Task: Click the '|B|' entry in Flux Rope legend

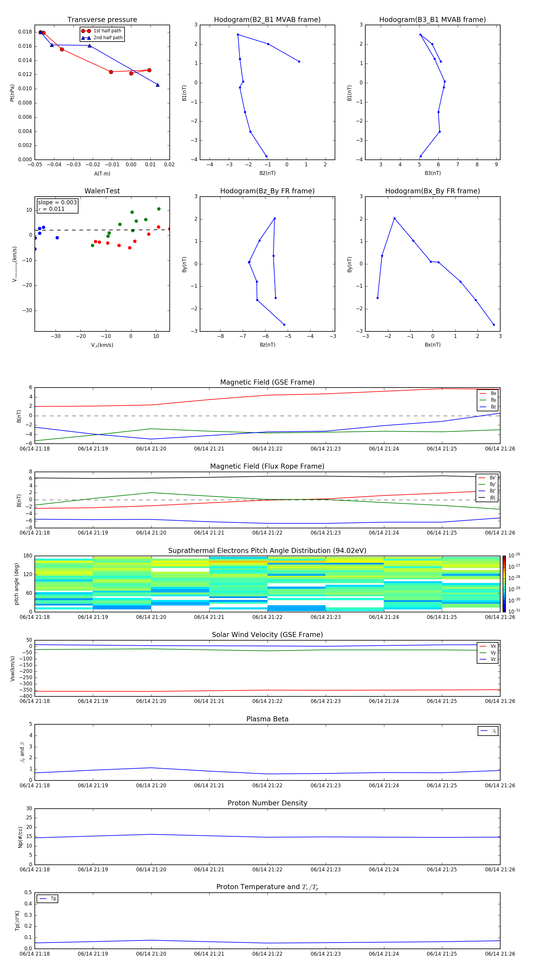Action: tap(487, 498)
